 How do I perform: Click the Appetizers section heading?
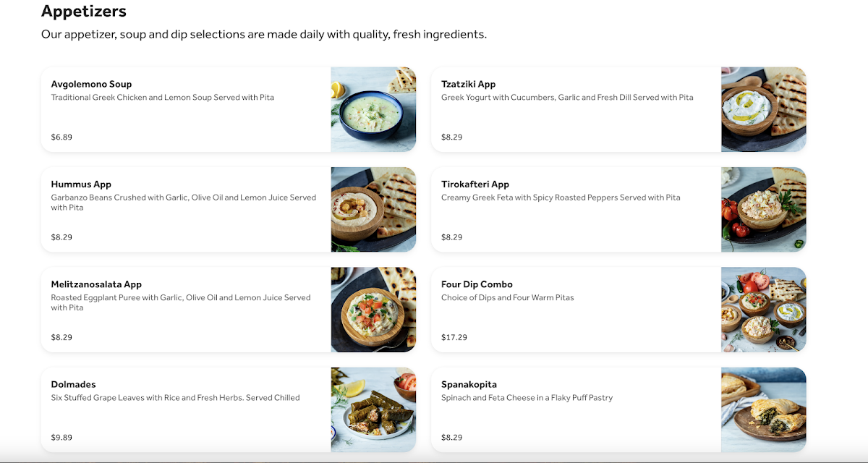click(84, 11)
